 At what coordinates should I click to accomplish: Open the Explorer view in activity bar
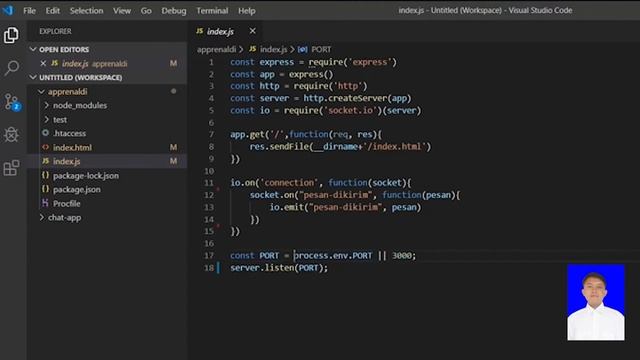11,35
